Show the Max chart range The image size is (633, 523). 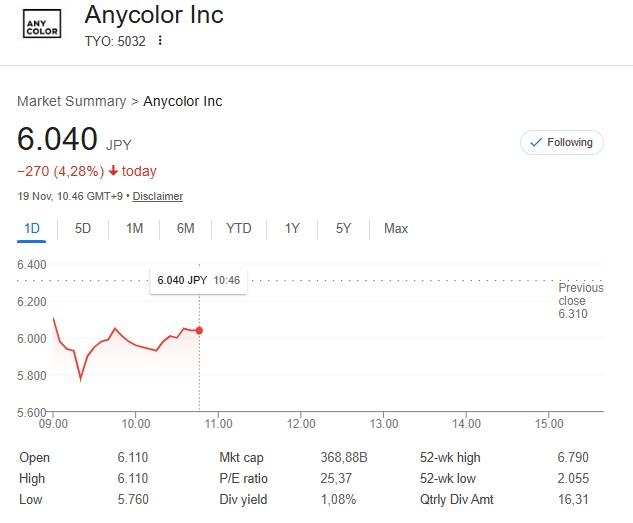[396, 228]
